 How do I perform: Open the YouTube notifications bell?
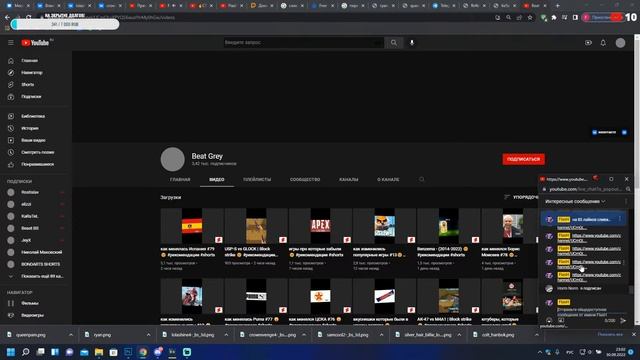[x=603, y=42]
